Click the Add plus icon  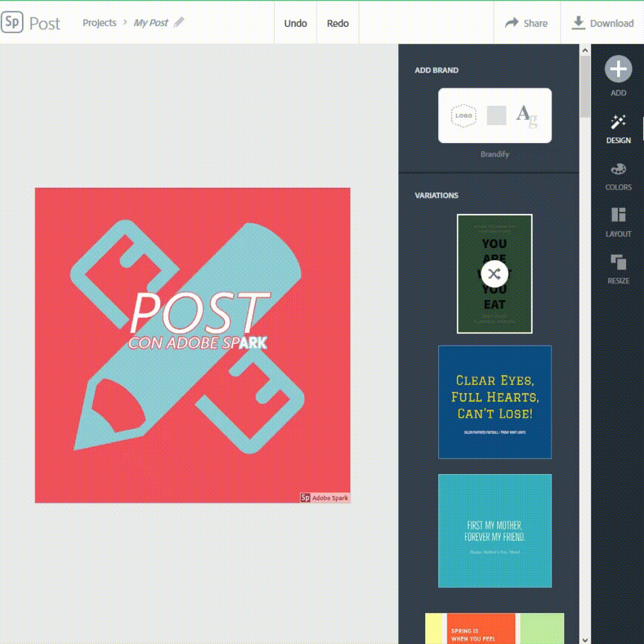pyautogui.click(x=618, y=69)
